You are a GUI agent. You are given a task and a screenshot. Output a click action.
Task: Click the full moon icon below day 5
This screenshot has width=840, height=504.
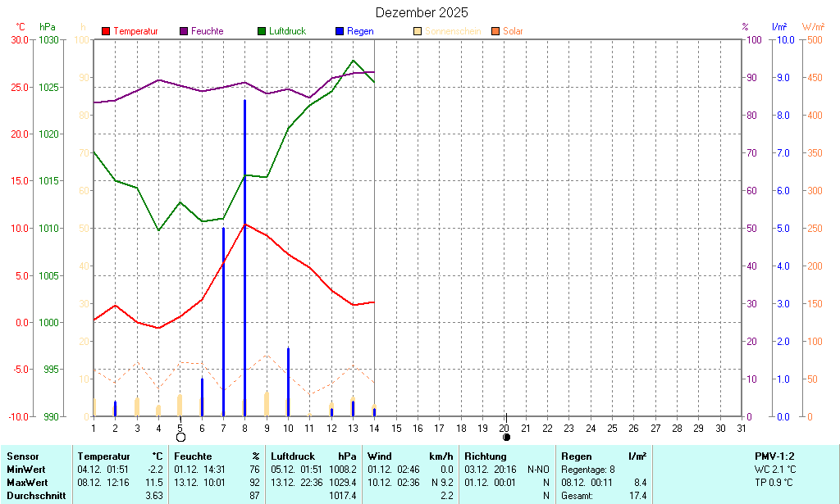pos(180,438)
